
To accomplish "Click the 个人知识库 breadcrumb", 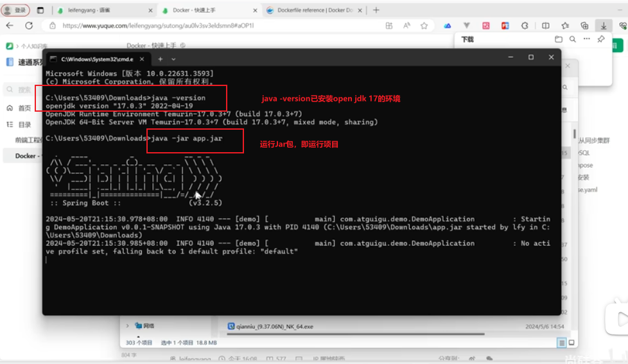I will point(34,46).
